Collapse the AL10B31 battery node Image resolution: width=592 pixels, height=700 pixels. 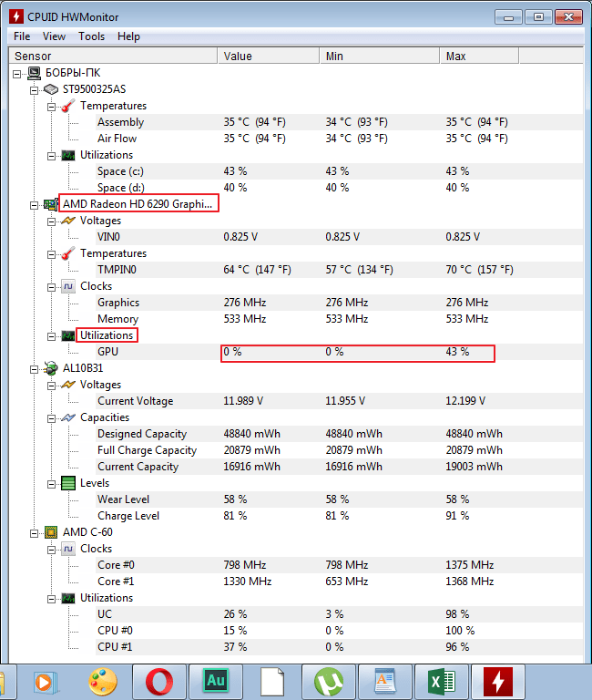(35, 369)
